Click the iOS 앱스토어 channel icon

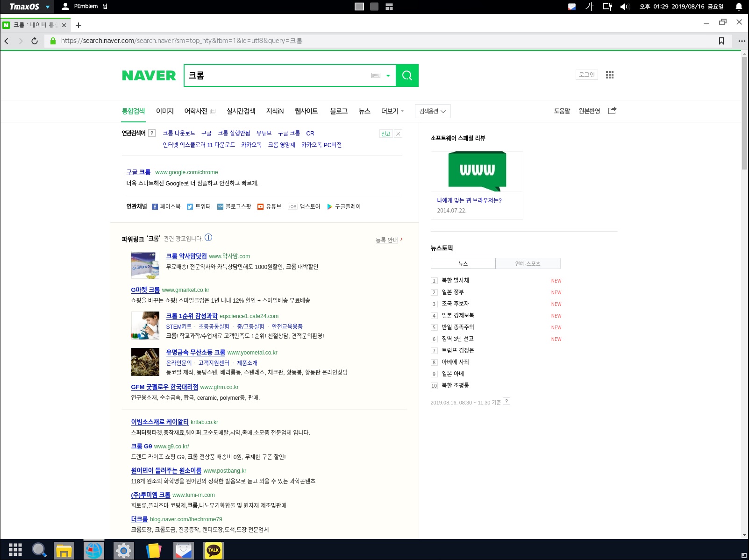pos(292,206)
